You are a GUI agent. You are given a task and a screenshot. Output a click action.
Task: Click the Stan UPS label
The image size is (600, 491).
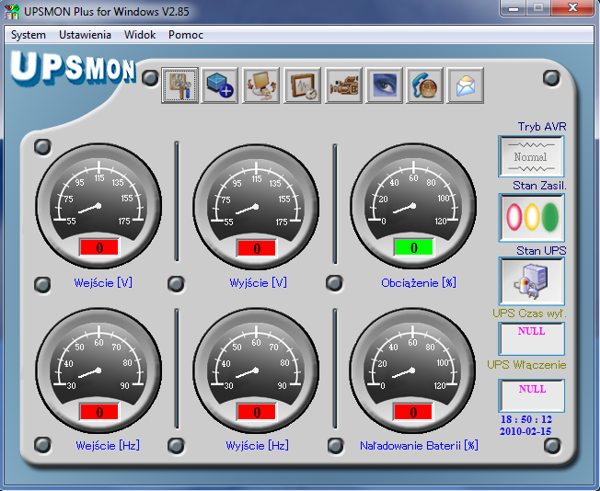tap(541, 251)
